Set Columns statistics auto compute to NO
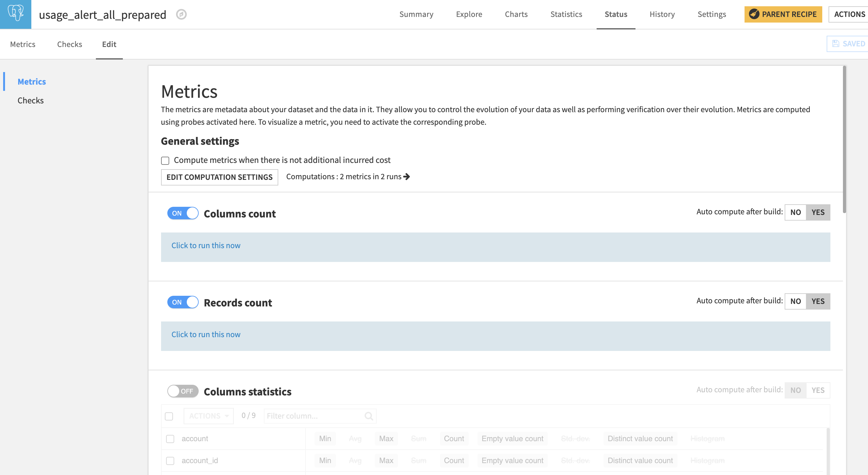This screenshot has width=868, height=475. tap(796, 390)
